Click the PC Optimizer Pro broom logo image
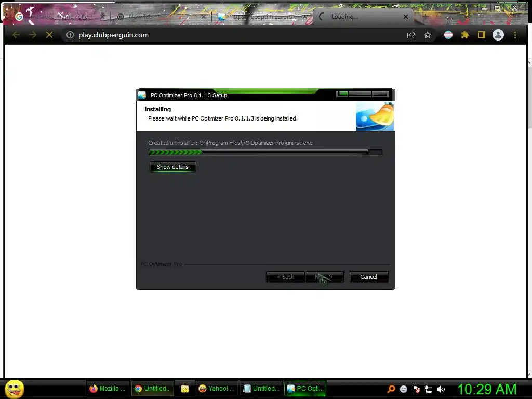Screen dimensions: 532x399 (x=375, y=116)
